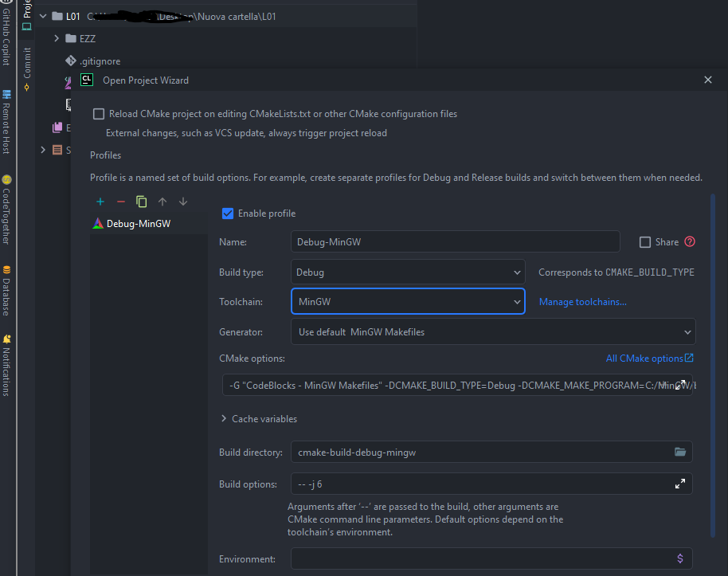Viewport: 728px width, 576px height.
Task: Expand the Cache variables section
Action: pos(224,418)
